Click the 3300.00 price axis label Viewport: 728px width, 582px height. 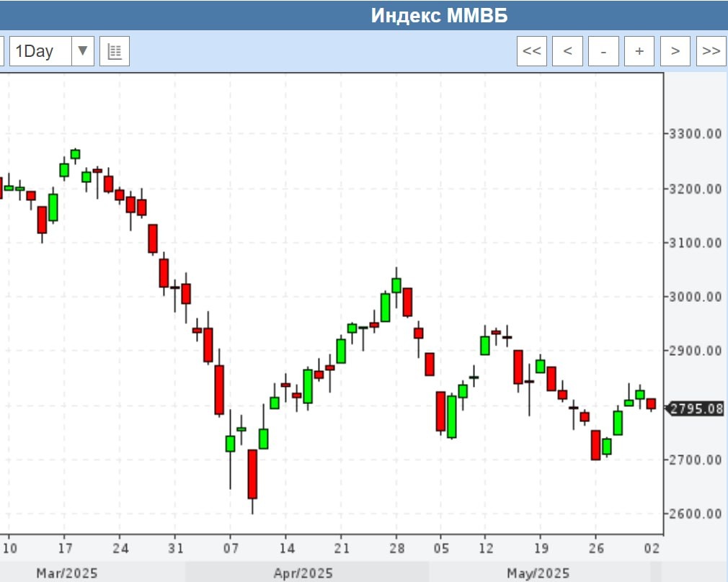[x=695, y=134]
